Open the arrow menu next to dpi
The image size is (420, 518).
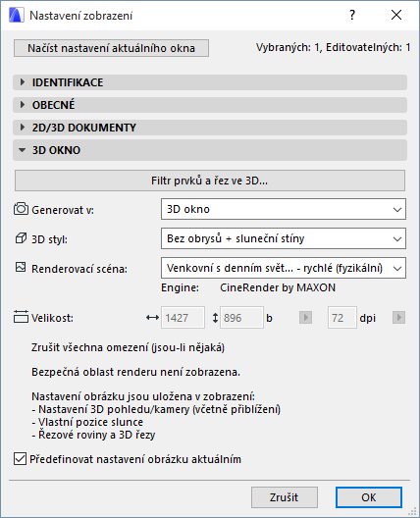tap(398, 318)
